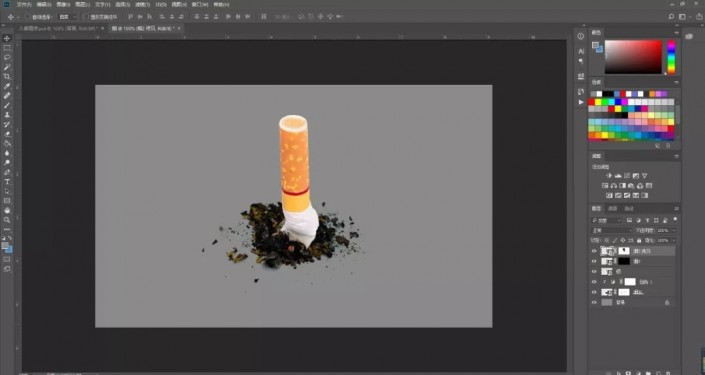The width and height of the screenshot is (705, 375).
Task: Select the Rectangular Marquee tool
Action: coord(7,48)
